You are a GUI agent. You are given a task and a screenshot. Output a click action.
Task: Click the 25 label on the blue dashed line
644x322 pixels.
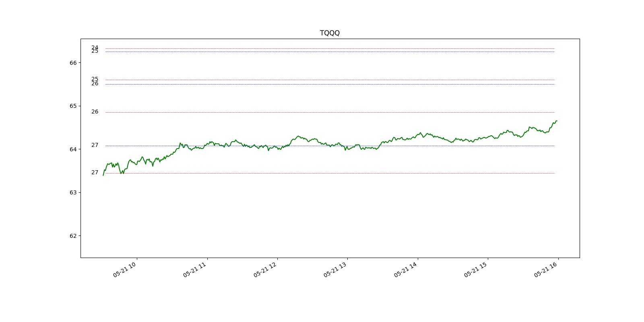pos(95,51)
